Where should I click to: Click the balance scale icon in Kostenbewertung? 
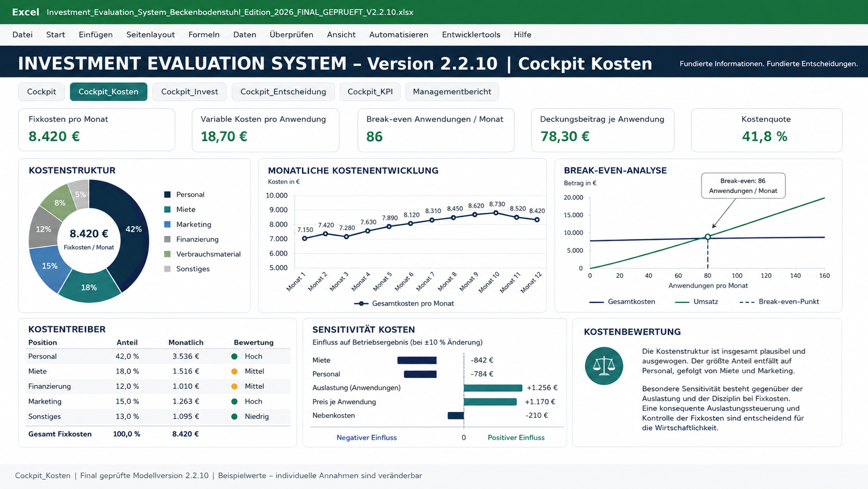click(604, 366)
